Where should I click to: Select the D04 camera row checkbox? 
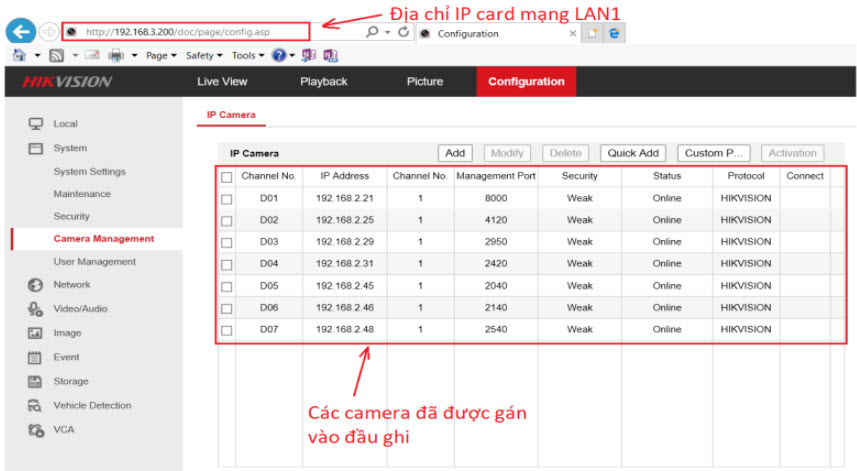(x=227, y=265)
